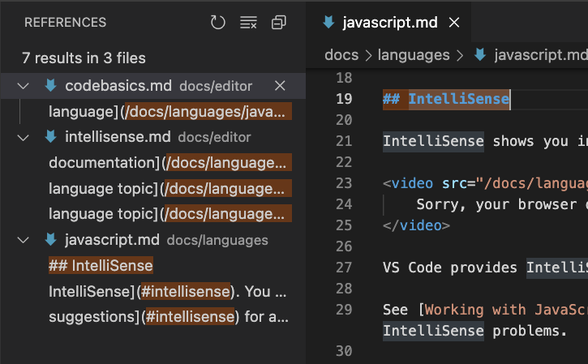Clear all reference results
588x364 pixels.
pyautogui.click(x=248, y=23)
